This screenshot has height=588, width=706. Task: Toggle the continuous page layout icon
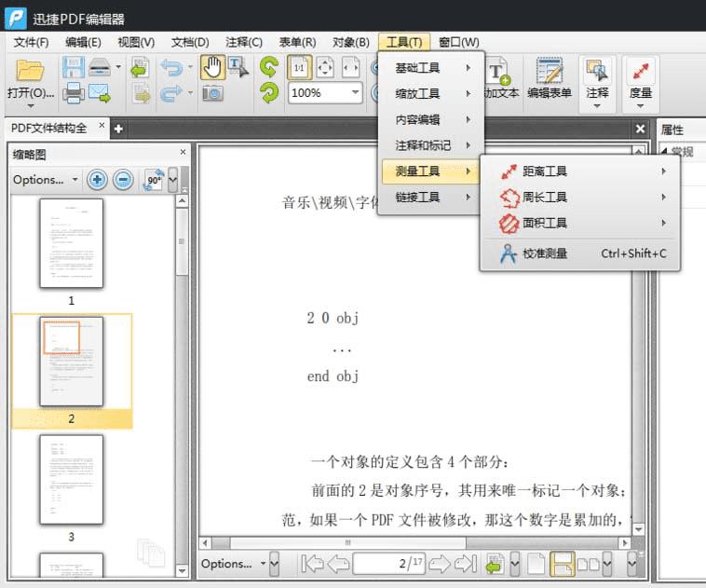tap(562, 564)
